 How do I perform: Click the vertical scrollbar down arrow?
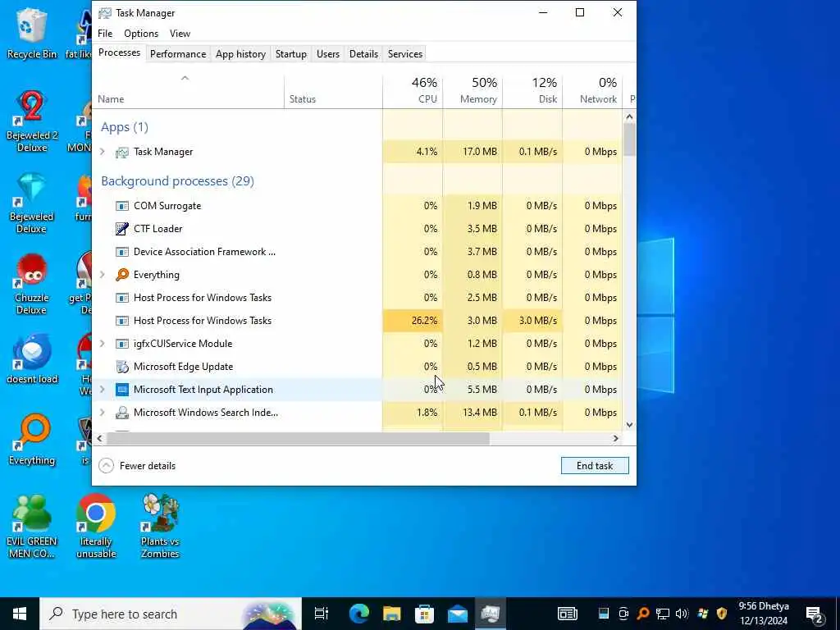[x=629, y=425]
